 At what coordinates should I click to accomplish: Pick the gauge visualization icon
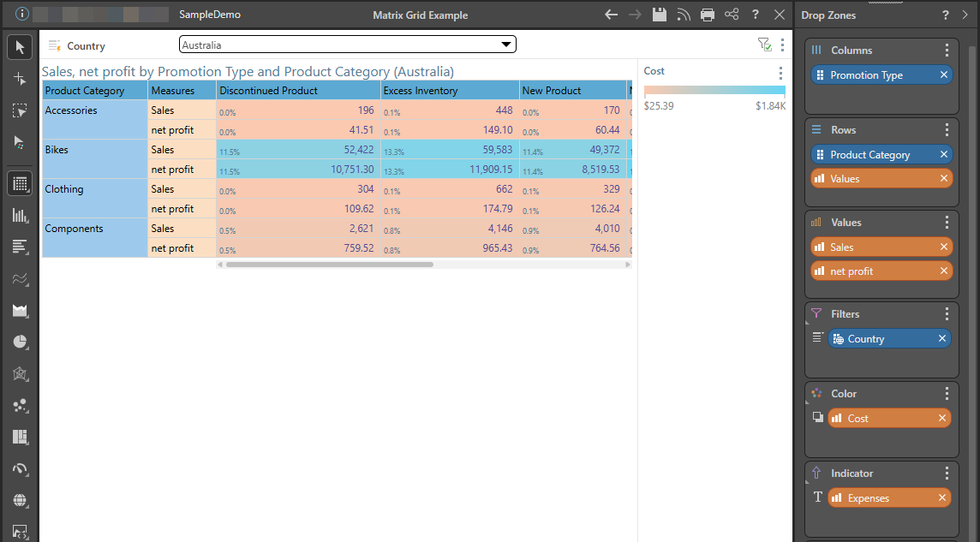(x=21, y=468)
